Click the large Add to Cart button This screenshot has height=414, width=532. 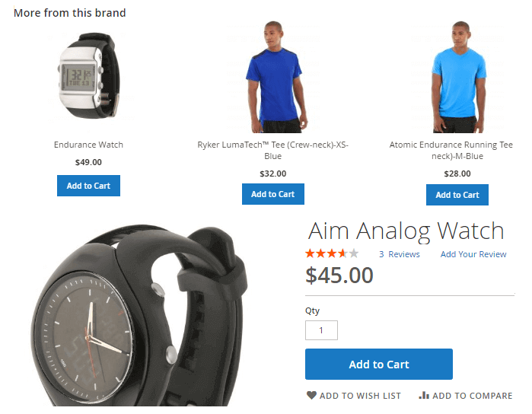click(x=379, y=364)
